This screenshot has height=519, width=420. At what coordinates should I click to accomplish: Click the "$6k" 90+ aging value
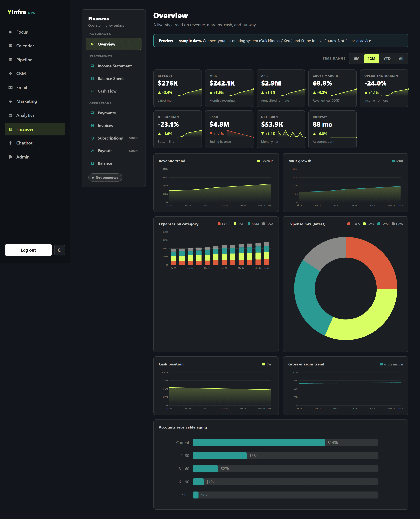(x=204, y=495)
